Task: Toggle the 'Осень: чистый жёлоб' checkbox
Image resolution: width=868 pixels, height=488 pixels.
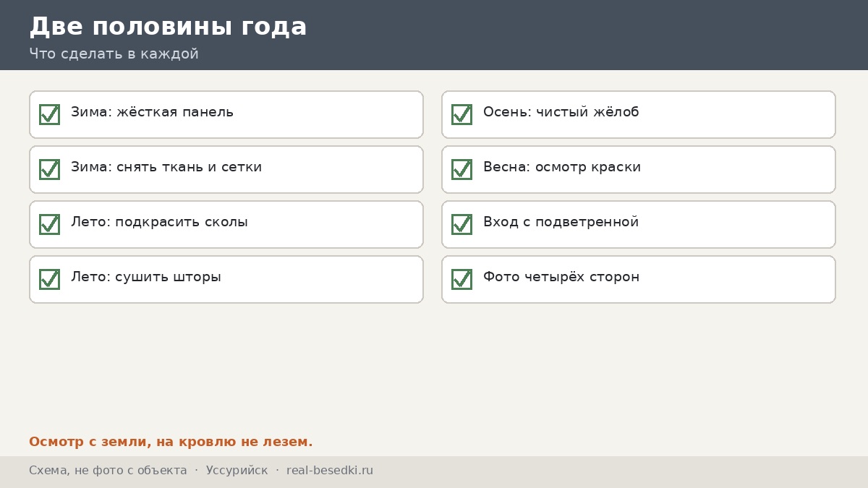Action: pyautogui.click(x=461, y=114)
